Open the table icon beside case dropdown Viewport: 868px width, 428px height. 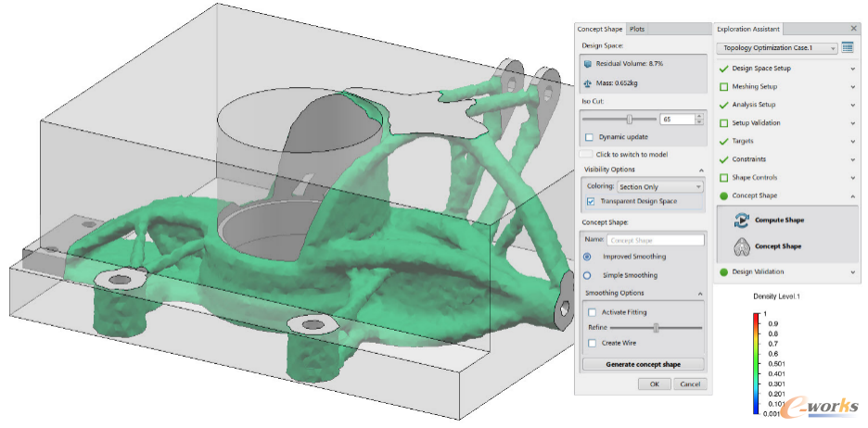[x=848, y=47]
